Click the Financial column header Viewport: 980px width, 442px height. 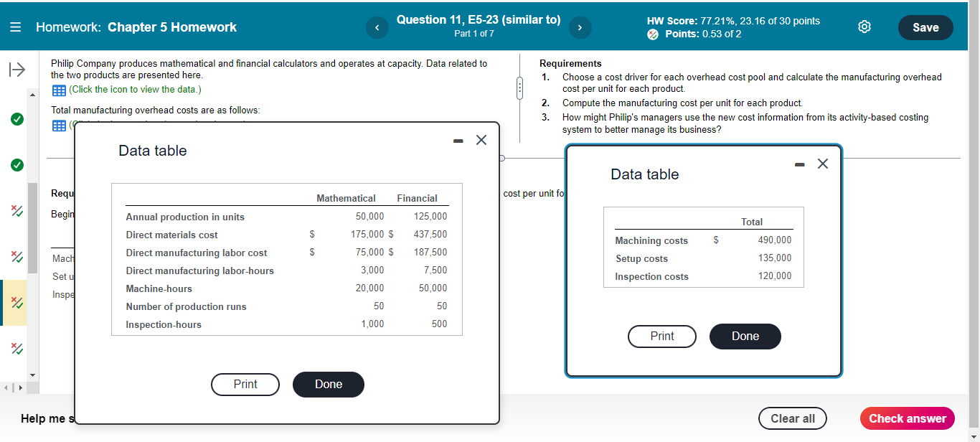point(417,198)
